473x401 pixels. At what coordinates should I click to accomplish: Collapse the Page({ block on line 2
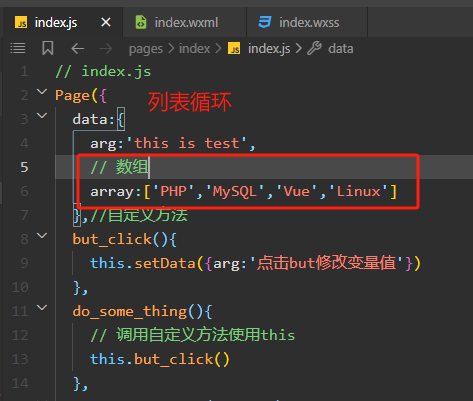tap(42, 92)
